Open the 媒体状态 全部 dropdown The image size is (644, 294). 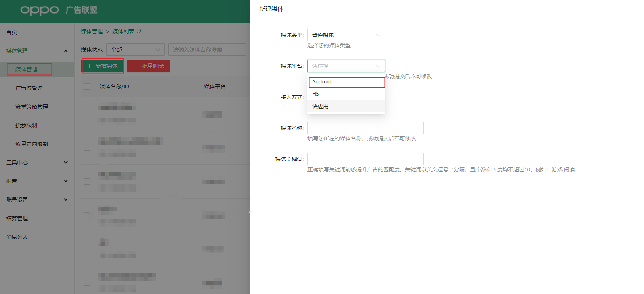click(136, 50)
